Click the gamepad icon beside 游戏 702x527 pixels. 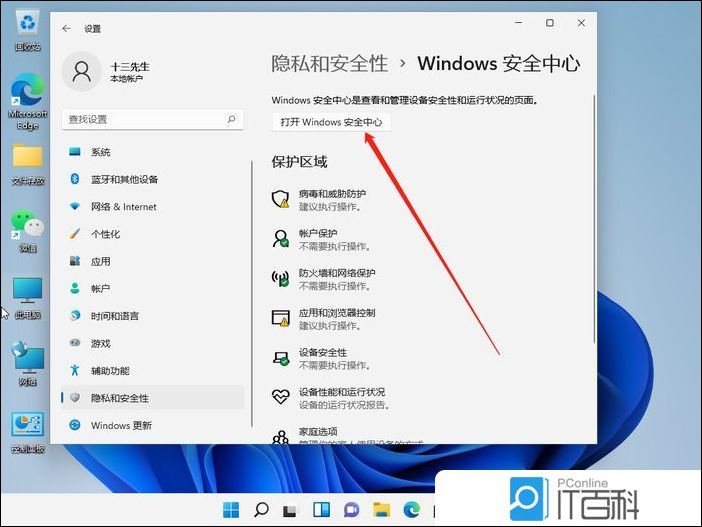[x=75, y=343]
